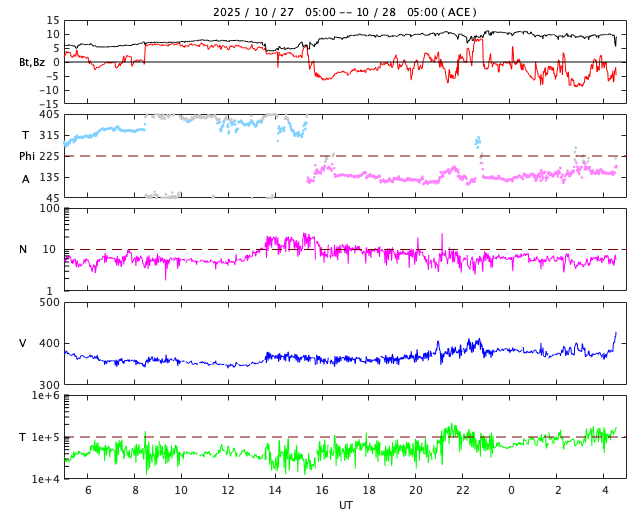Click the '−10' tick on the Bt,Bz axis
The width and height of the screenshot is (640, 512).
point(49,90)
